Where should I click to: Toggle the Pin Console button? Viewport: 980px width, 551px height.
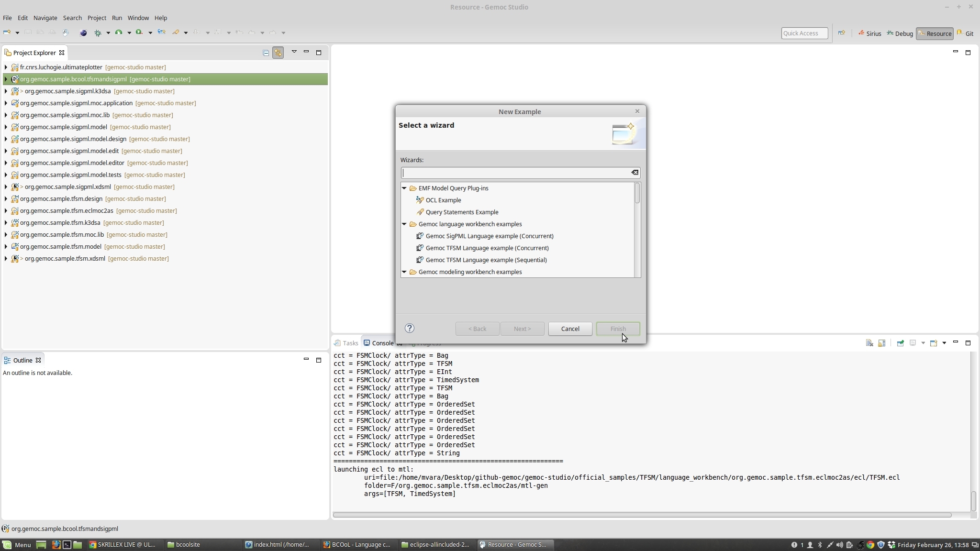tap(900, 343)
